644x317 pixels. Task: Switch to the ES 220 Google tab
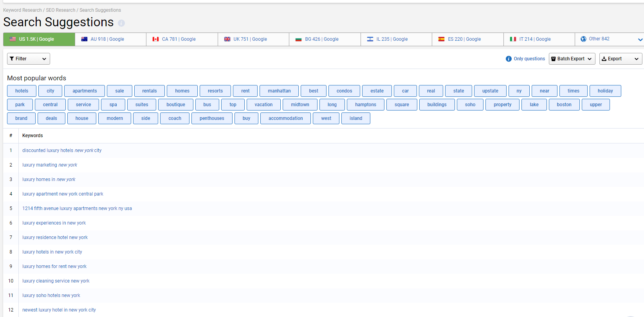pyautogui.click(x=468, y=39)
